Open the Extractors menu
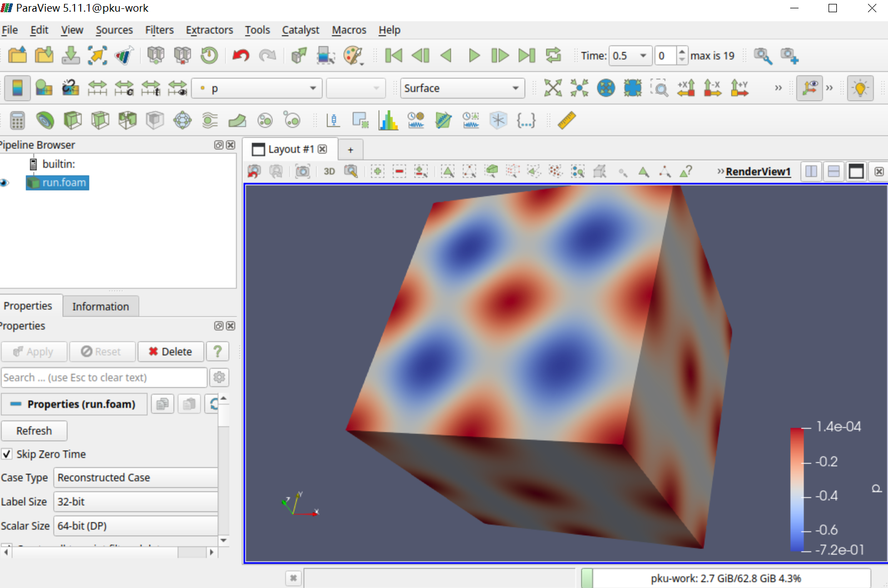 click(x=209, y=30)
